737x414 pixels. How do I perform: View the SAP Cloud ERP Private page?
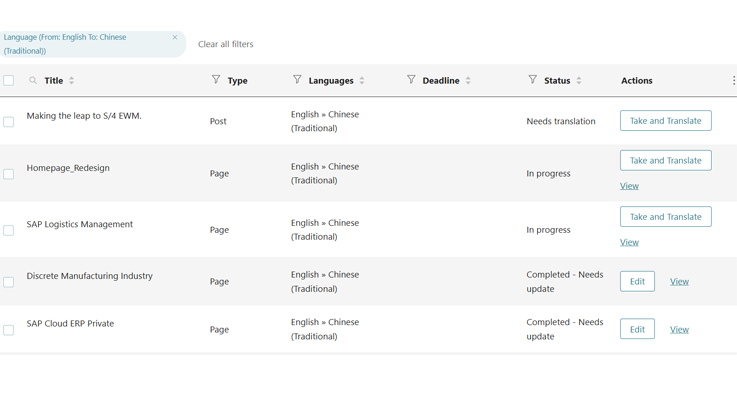coord(679,330)
